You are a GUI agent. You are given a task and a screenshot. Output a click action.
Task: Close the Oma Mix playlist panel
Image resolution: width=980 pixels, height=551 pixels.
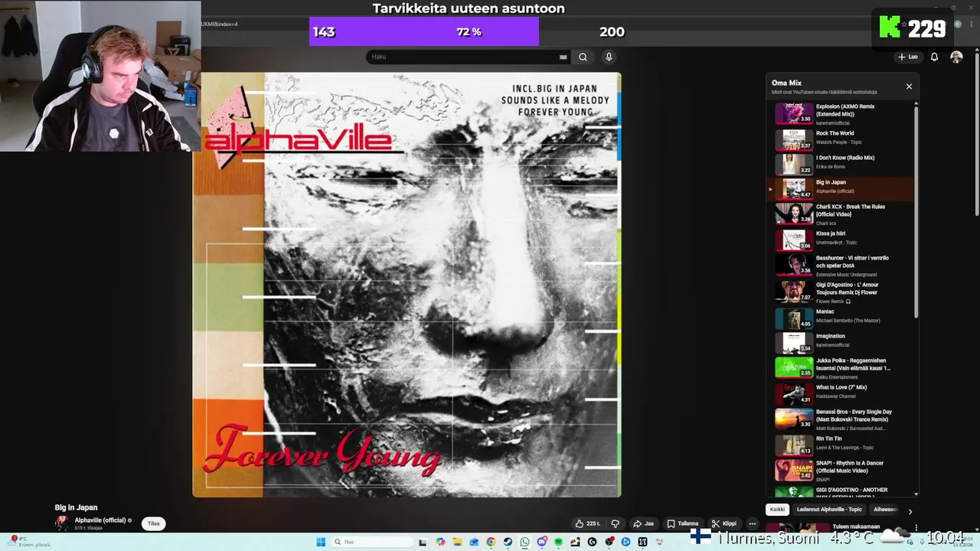pos(909,86)
